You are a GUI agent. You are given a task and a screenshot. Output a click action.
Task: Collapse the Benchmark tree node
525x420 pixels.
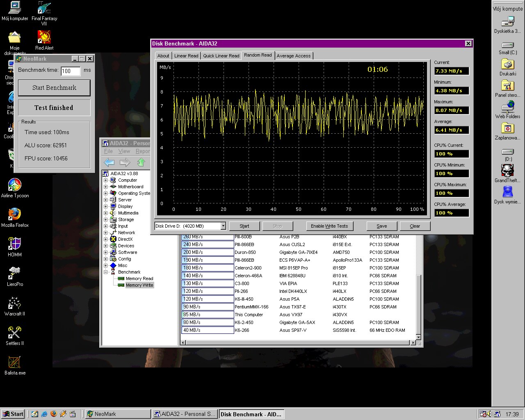(105, 272)
